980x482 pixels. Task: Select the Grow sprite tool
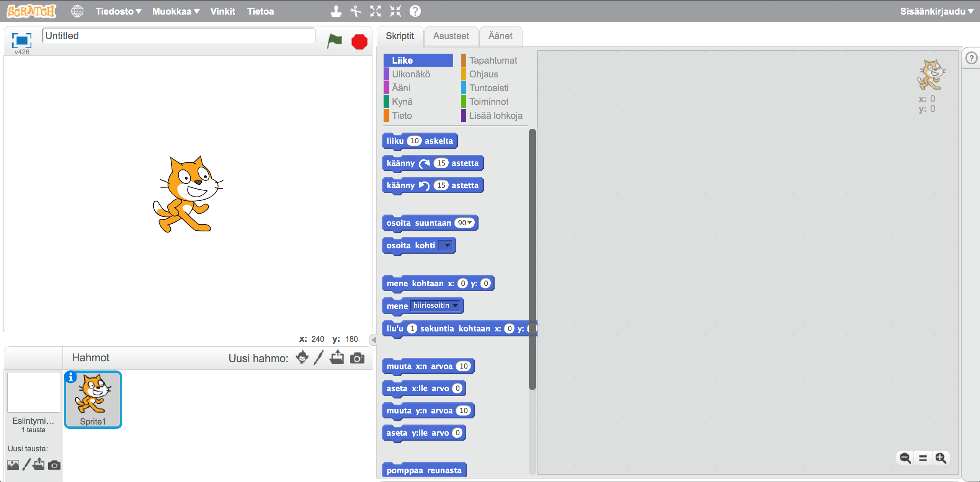click(x=376, y=11)
